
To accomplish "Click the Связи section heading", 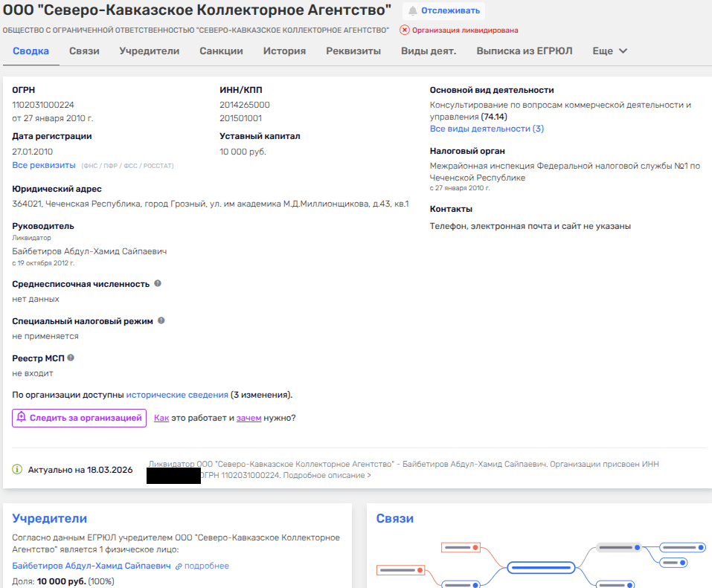I will [x=394, y=519].
